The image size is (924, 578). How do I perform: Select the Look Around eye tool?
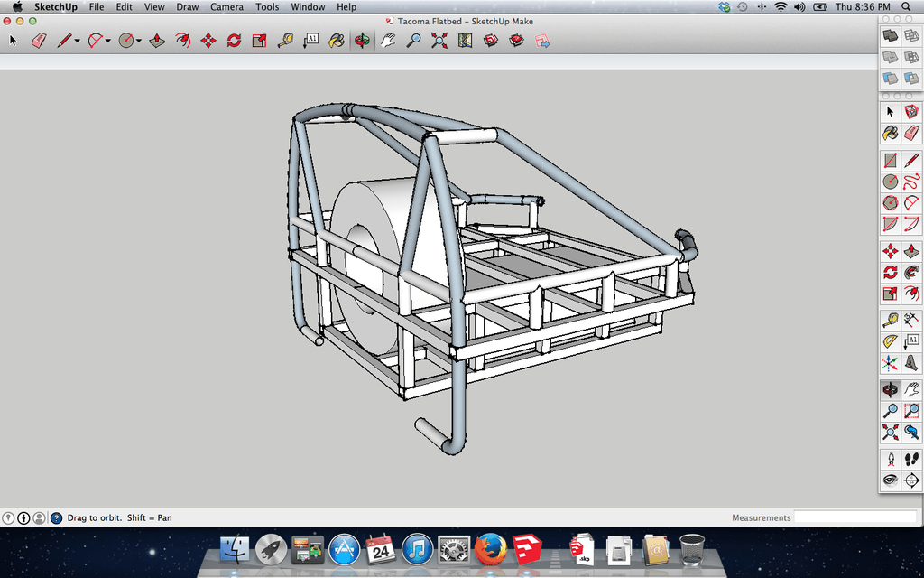(x=890, y=480)
